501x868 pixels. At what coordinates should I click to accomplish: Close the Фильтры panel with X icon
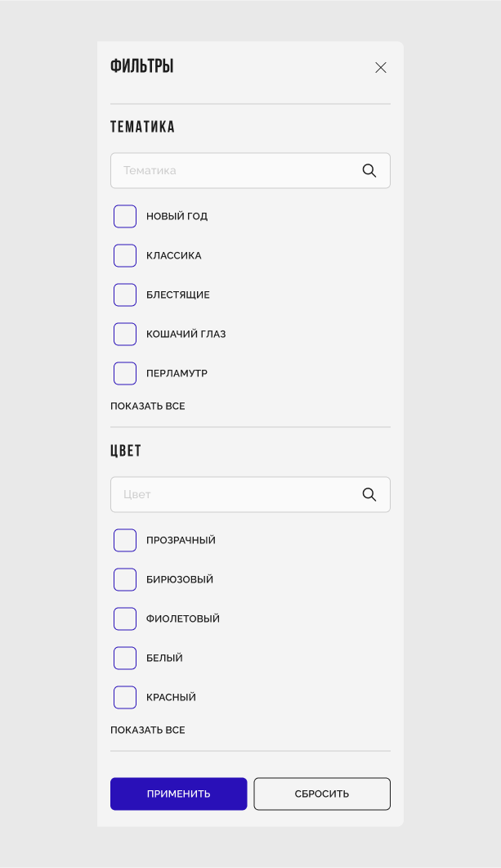pyautogui.click(x=380, y=68)
